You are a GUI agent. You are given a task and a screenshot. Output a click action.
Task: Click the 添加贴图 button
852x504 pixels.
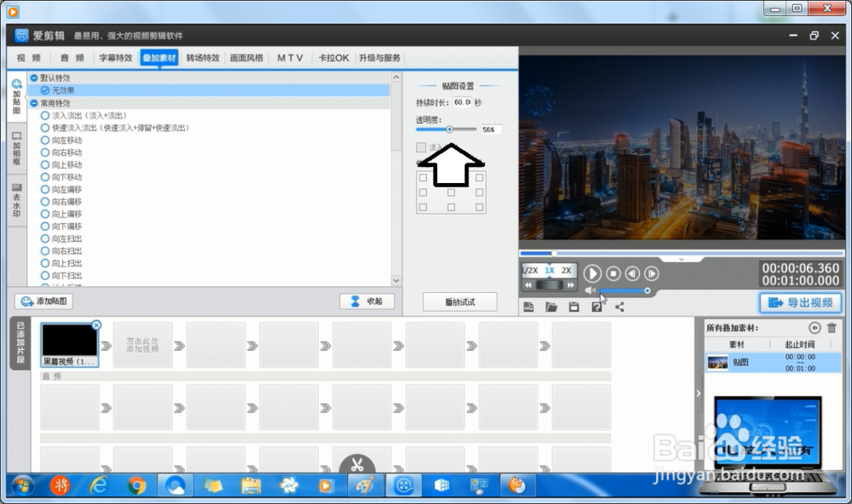point(43,301)
